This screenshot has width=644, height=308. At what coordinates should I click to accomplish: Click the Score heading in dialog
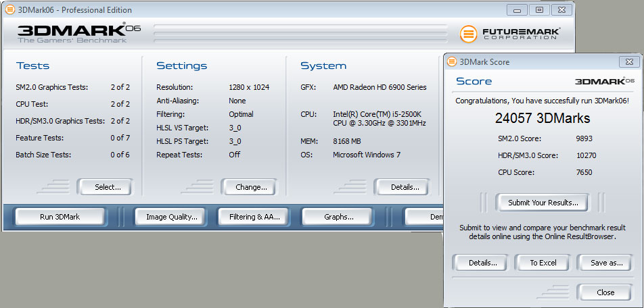pyautogui.click(x=474, y=81)
